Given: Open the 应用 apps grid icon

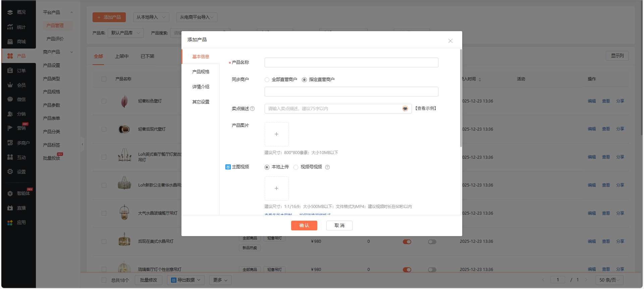Looking at the screenshot, I should coord(10,222).
